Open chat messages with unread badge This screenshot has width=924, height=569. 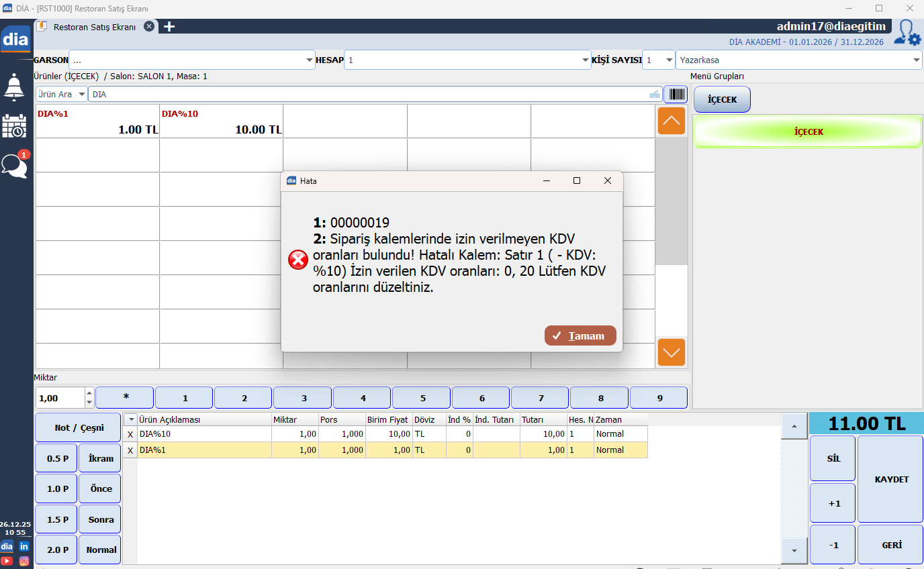coord(15,164)
